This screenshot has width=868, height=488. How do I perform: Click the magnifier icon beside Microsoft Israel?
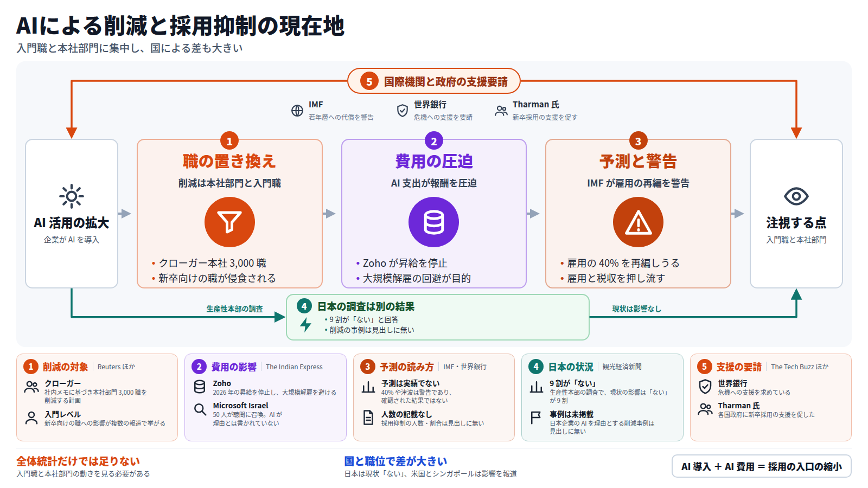click(x=200, y=409)
